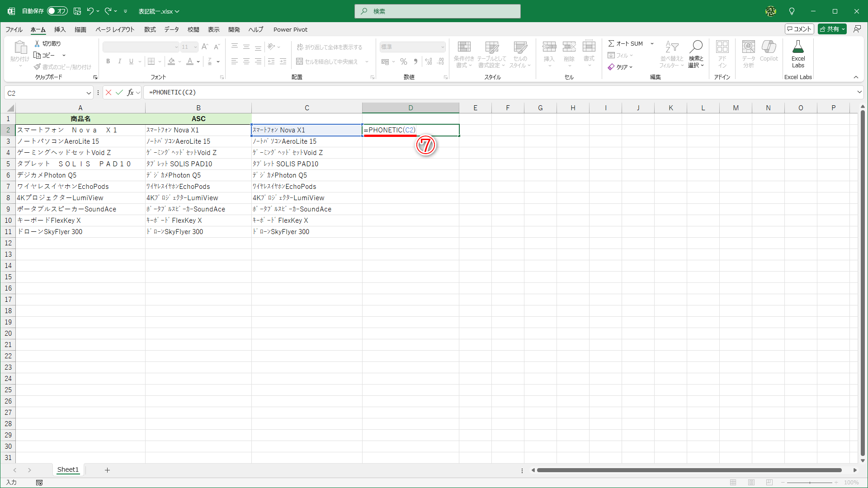This screenshot has width=868, height=488.
Task: Click the Insert Function fx icon
Action: pos(131,93)
